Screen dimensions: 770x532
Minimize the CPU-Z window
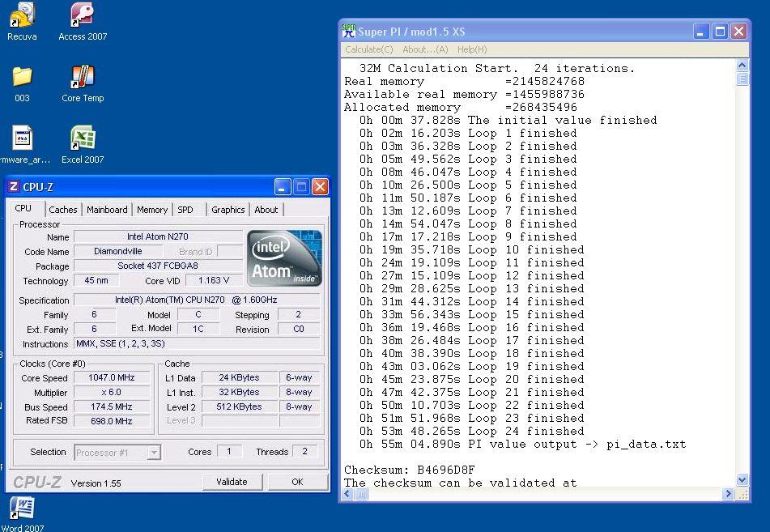(283, 187)
